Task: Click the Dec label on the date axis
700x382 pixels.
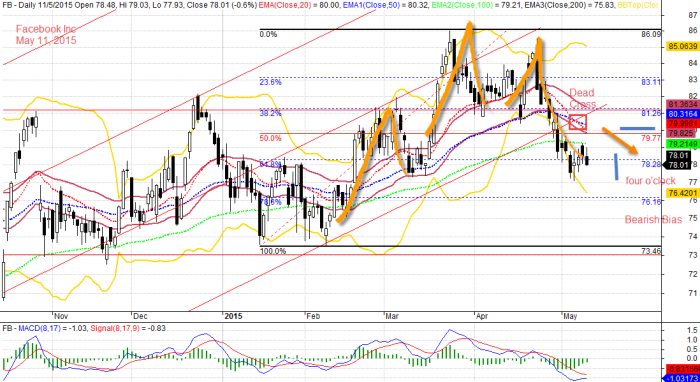Action: (141, 316)
